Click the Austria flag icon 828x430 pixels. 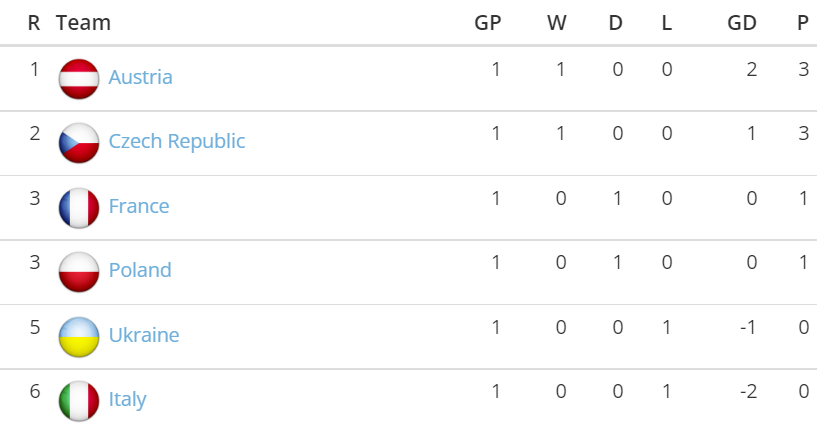click(x=79, y=79)
